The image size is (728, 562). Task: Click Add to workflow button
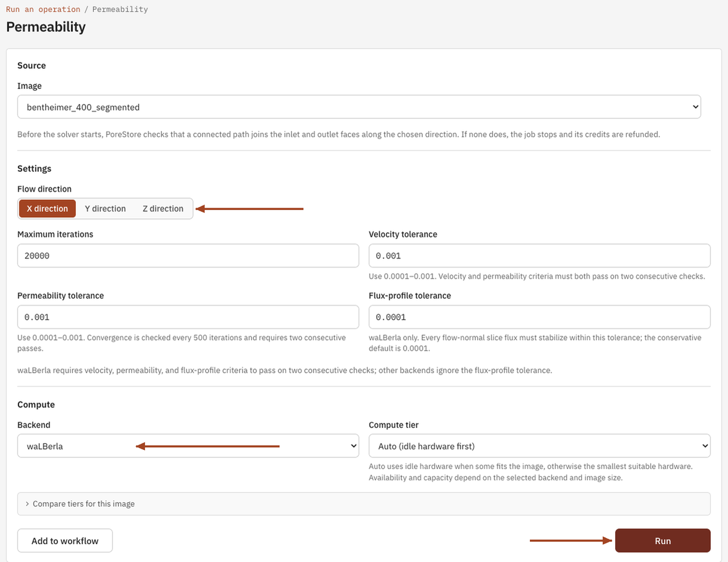65,541
